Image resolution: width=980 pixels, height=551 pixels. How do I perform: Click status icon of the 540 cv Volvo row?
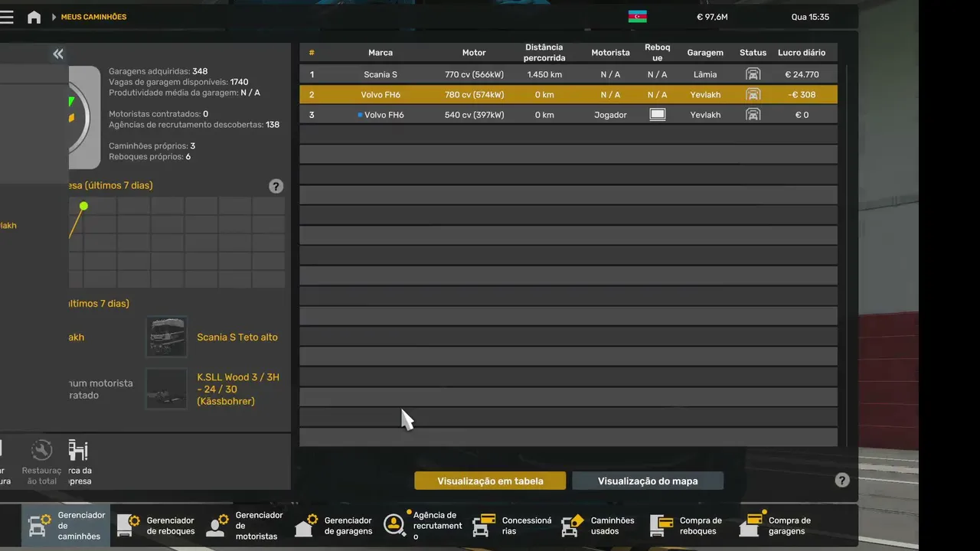click(753, 115)
